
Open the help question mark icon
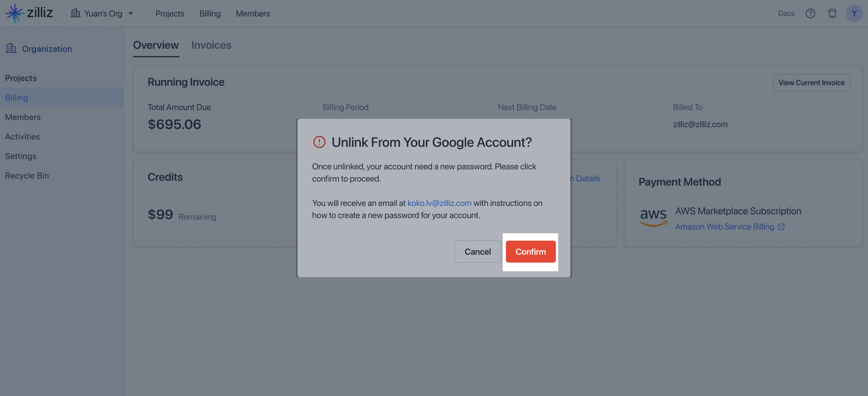[810, 14]
